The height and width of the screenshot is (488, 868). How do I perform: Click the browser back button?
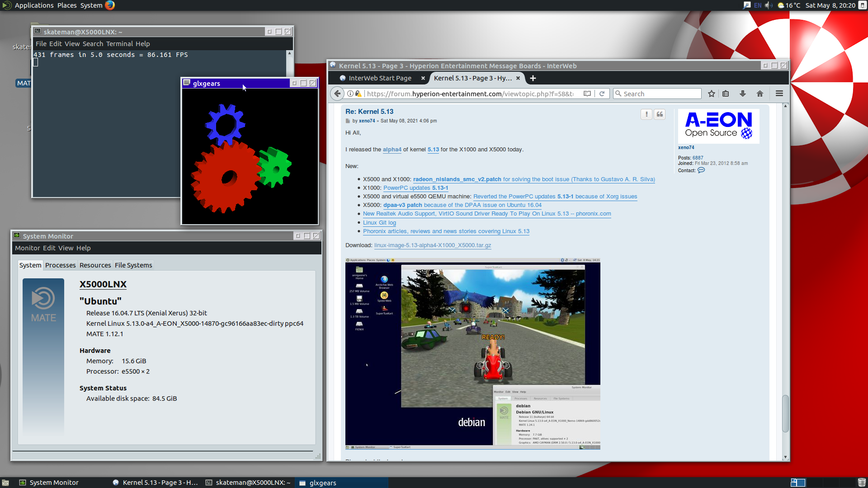tap(337, 94)
